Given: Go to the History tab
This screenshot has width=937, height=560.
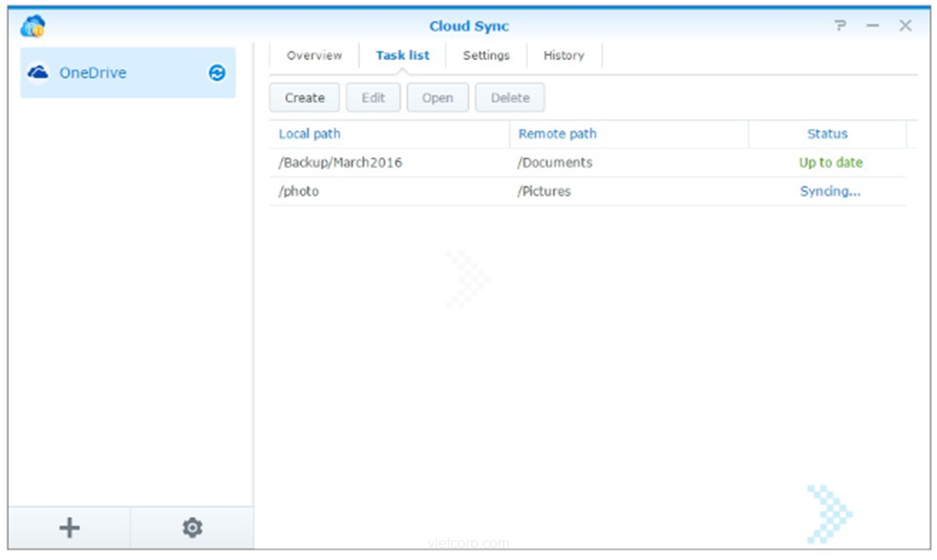Looking at the screenshot, I should (x=563, y=55).
